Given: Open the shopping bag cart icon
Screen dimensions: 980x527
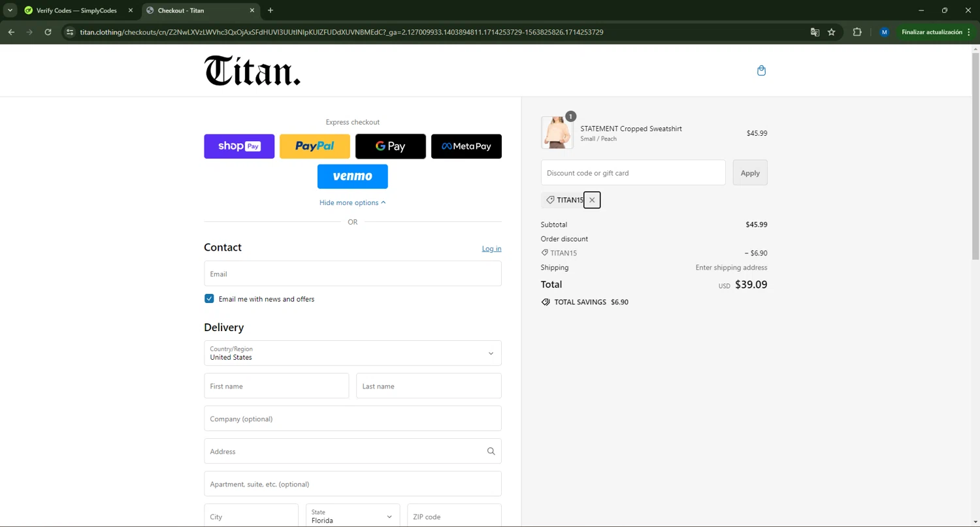Looking at the screenshot, I should coord(761,71).
